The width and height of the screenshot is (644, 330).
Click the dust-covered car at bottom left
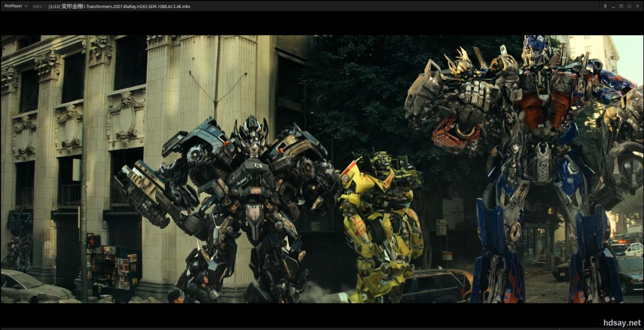click(x=28, y=286)
